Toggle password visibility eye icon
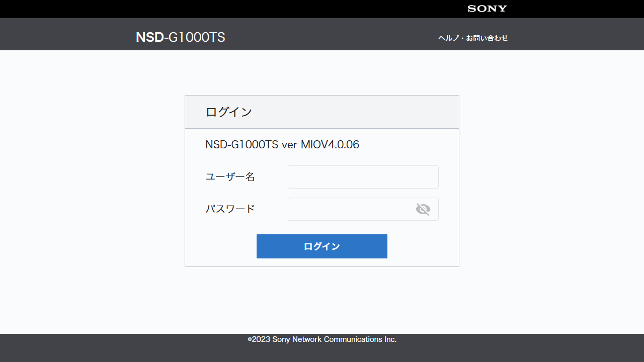This screenshot has height=362, width=644. pyautogui.click(x=423, y=209)
